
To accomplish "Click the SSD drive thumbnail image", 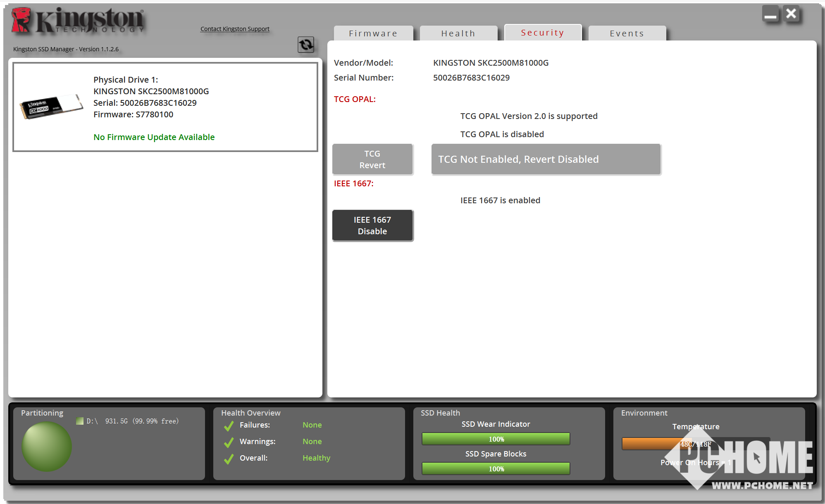I will point(51,106).
